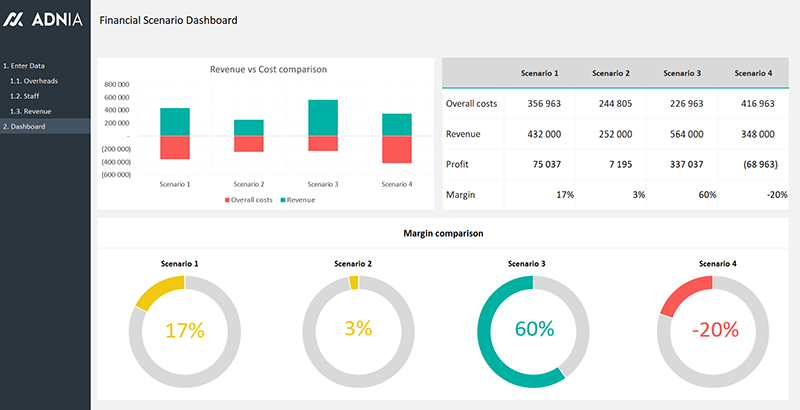Click the red Overall costs legend swatch
Screen dimensions: 800x410
pyautogui.click(x=227, y=200)
